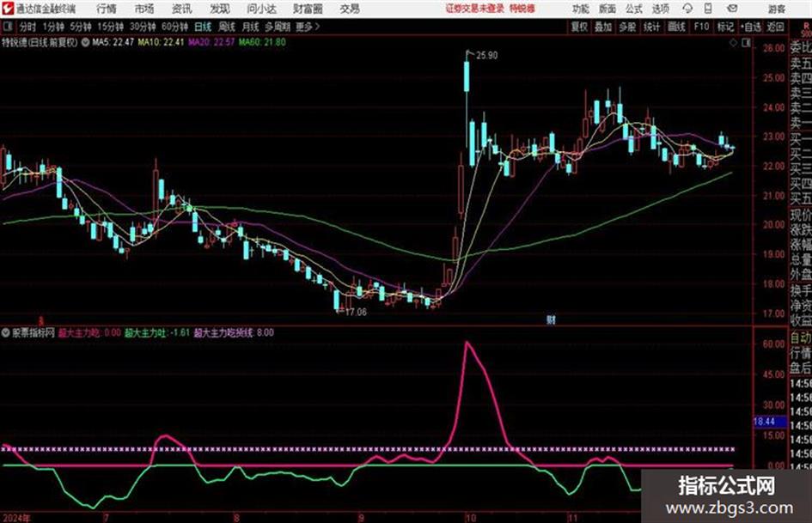Click the 多股 multi-stock button
The height and width of the screenshot is (523, 812).
[x=627, y=27]
